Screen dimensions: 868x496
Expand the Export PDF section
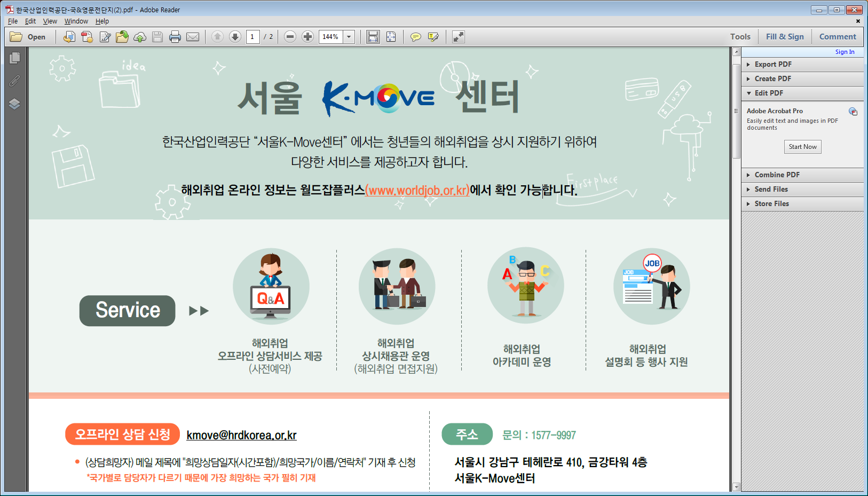coord(802,64)
